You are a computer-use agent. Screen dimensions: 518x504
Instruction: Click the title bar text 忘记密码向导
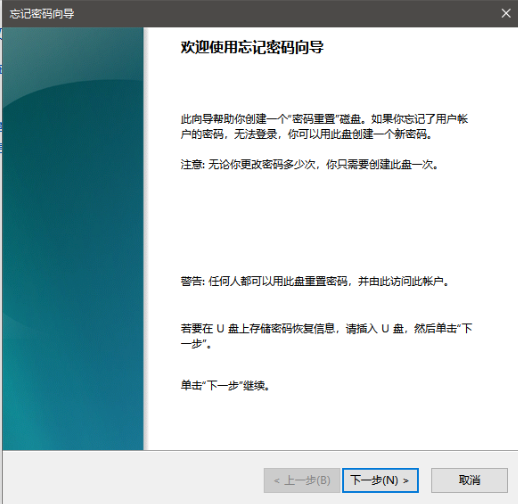click(x=42, y=14)
